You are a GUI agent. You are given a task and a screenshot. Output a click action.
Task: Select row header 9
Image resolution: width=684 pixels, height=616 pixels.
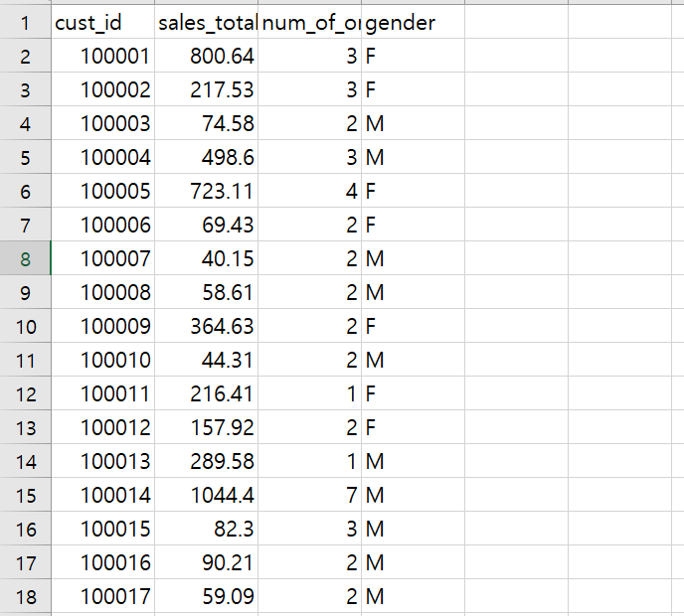pos(25,292)
